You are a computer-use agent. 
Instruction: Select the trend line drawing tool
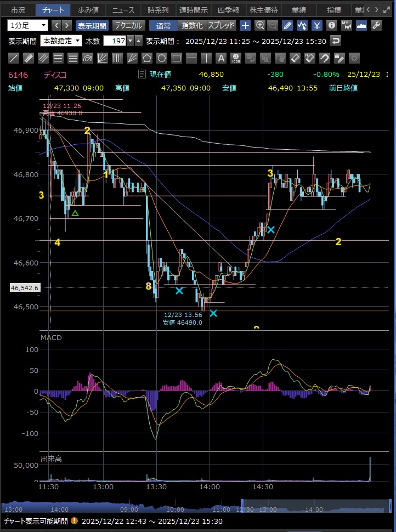coord(14,58)
